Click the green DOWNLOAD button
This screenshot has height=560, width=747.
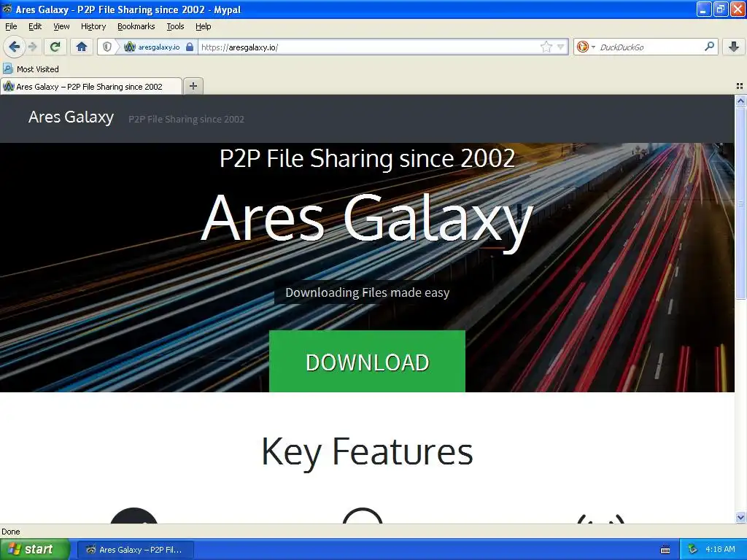point(368,362)
